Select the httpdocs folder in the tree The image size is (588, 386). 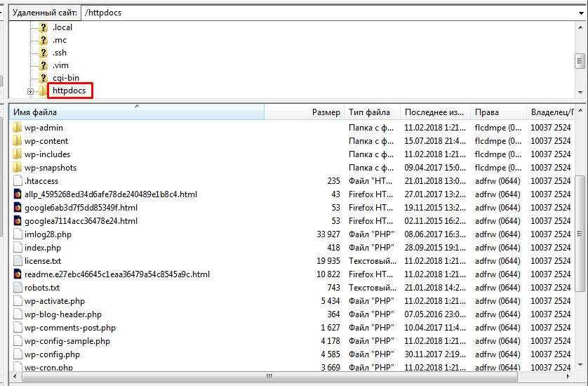coord(68,91)
